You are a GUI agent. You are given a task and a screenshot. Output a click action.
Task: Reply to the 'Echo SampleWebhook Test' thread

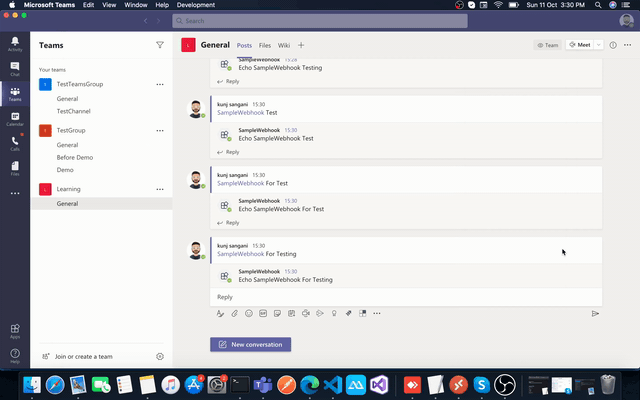click(228, 152)
